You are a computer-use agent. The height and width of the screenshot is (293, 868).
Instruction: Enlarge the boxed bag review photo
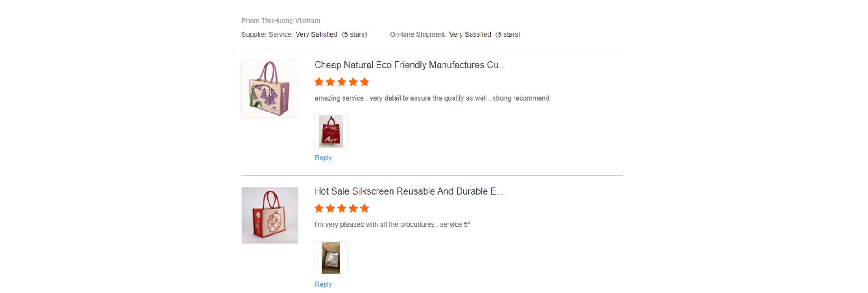point(331,258)
